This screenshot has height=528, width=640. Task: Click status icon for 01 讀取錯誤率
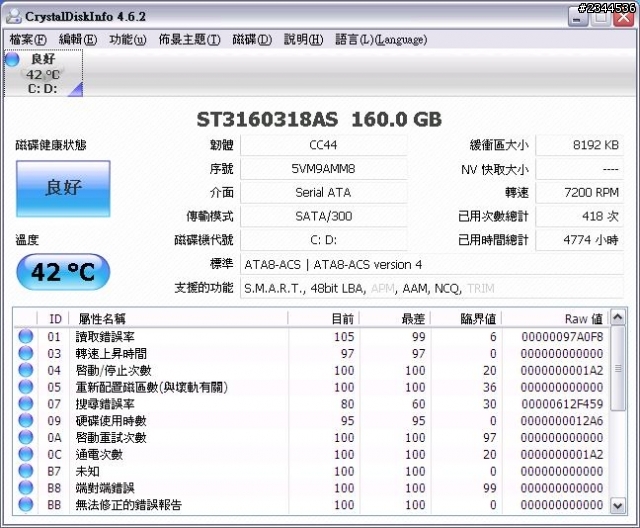[26, 337]
